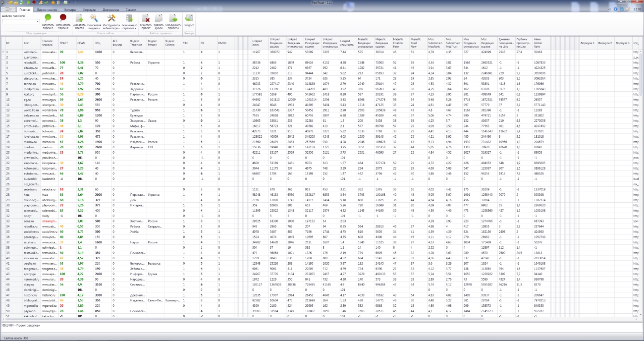Viewport: 644px width, 341px height.
Task: Click the trash can icon in quick access bar
Action: [59, 2]
